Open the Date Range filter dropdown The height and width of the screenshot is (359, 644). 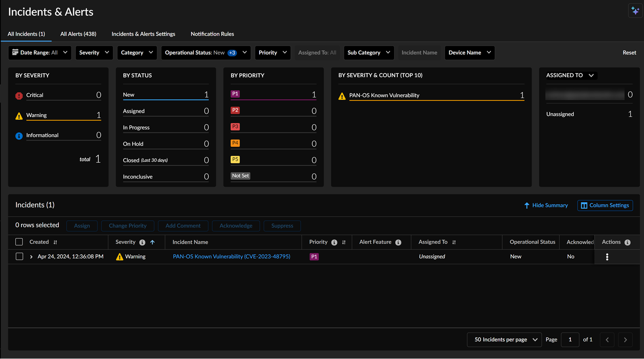(40, 53)
